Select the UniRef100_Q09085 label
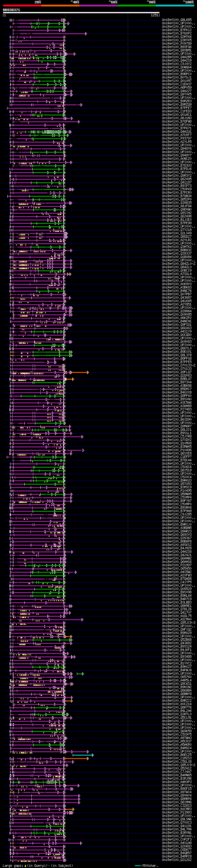 (177, 314)
